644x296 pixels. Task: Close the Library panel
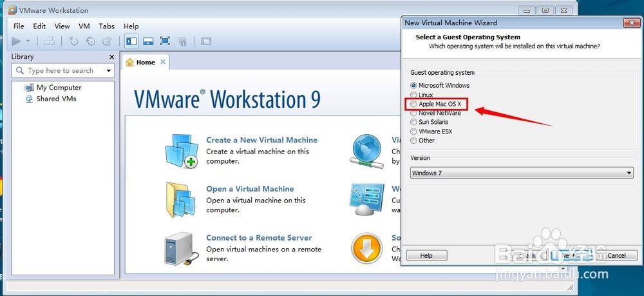point(111,57)
